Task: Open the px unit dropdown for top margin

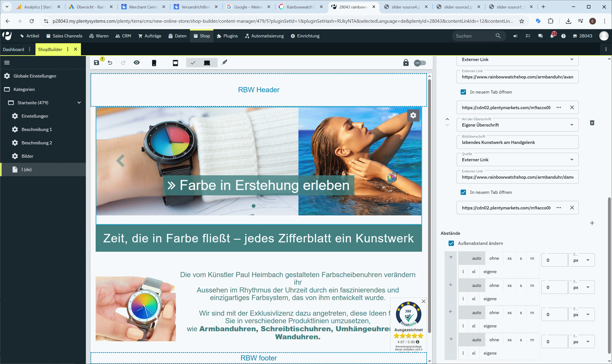Action: (581, 260)
